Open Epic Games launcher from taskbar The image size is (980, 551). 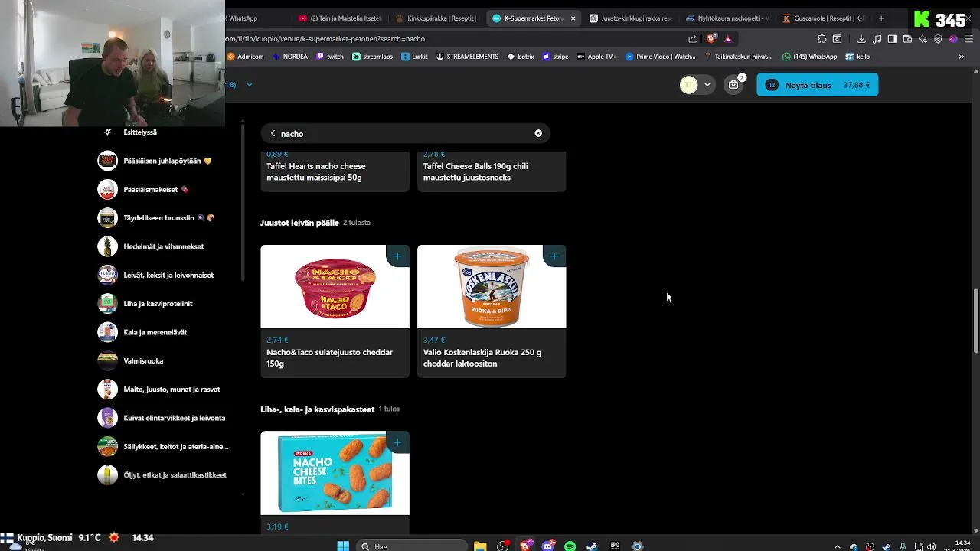tap(614, 546)
